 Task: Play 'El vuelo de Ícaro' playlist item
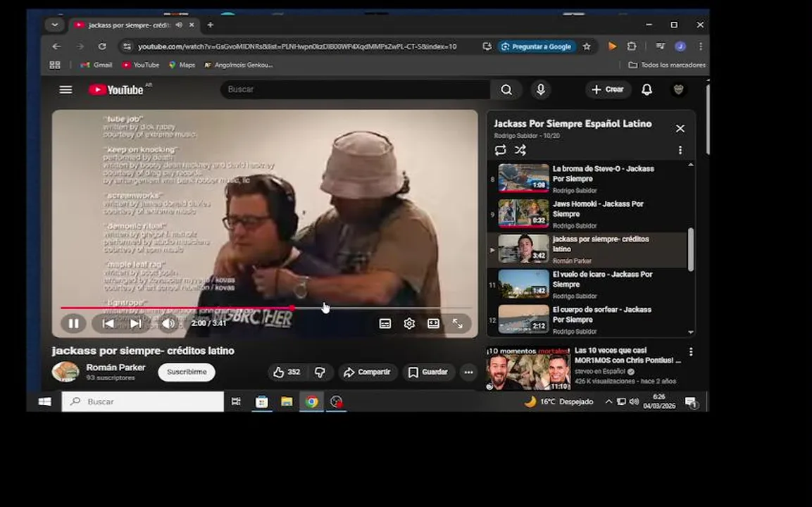coord(587,284)
